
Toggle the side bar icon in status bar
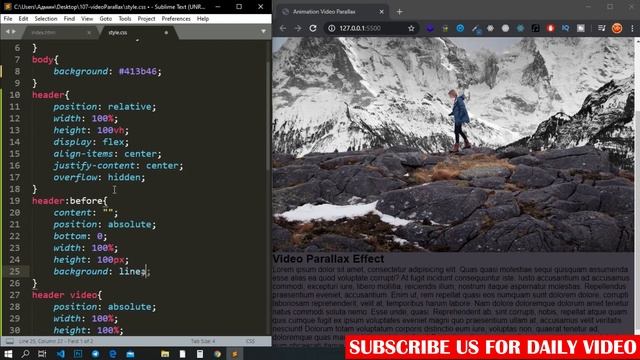click(x=9, y=341)
